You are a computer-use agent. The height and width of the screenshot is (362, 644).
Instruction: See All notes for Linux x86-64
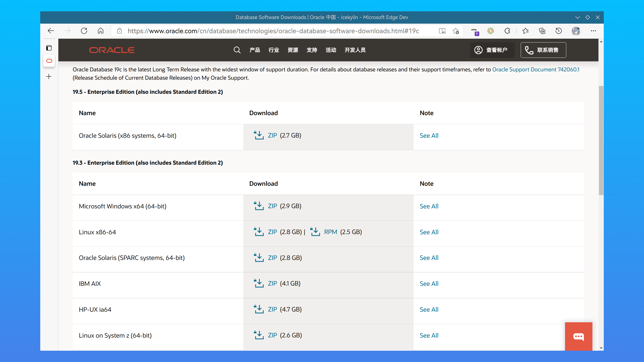coord(429,232)
